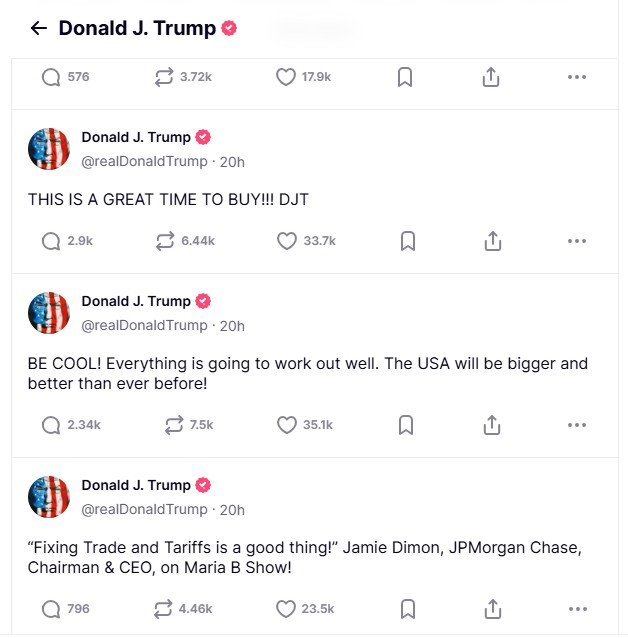Open the avatar on the "BE COOL!" post
The height and width of the screenshot is (638, 628).
coord(49,313)
